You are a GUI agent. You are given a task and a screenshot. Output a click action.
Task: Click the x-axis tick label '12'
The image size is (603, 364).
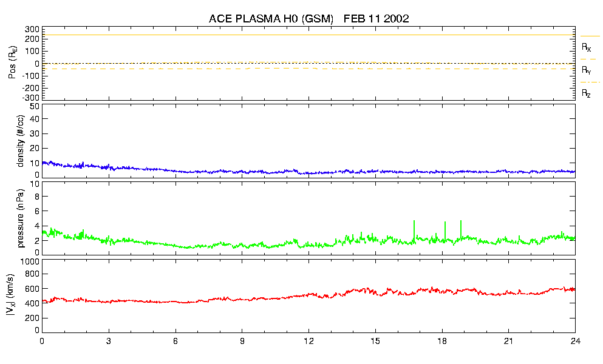[x=308, y=341]
